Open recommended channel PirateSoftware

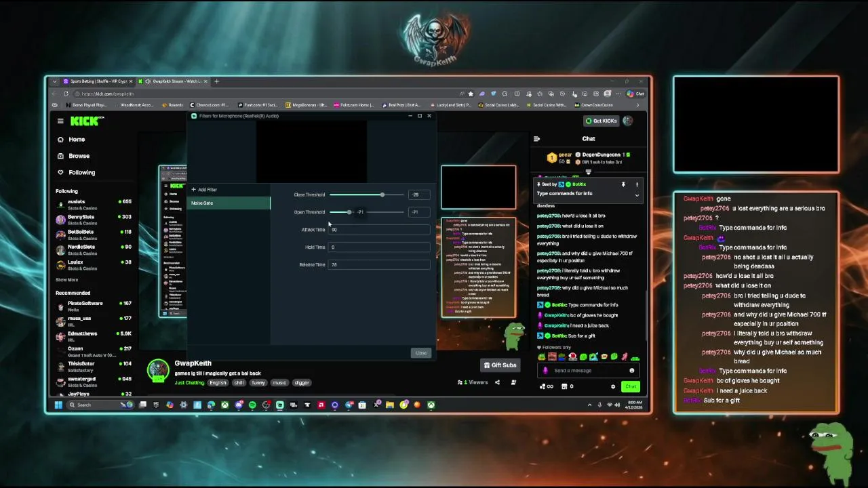tap(94, 306)
